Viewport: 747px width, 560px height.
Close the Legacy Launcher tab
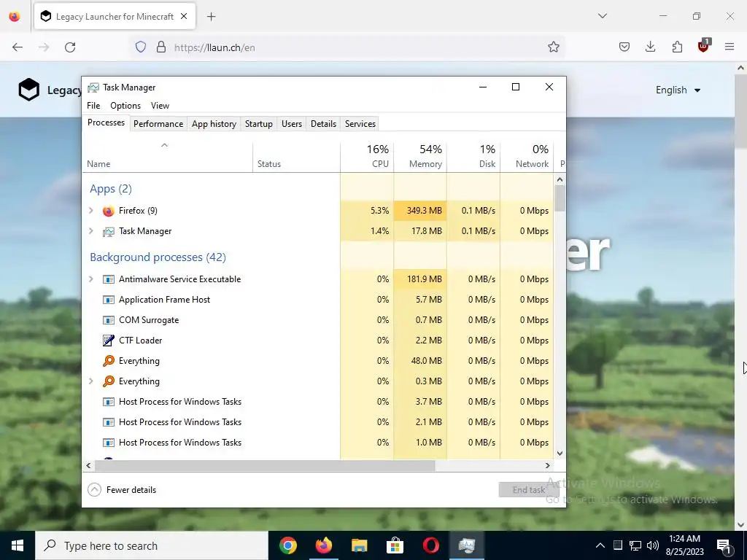(184, 16)
